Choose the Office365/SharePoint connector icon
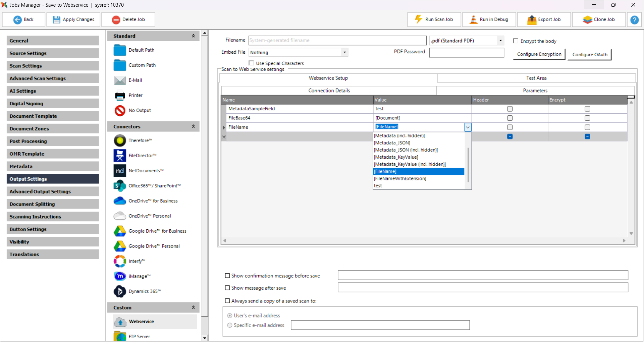Screen dimensions: 644x342 (x=120, y=186)
